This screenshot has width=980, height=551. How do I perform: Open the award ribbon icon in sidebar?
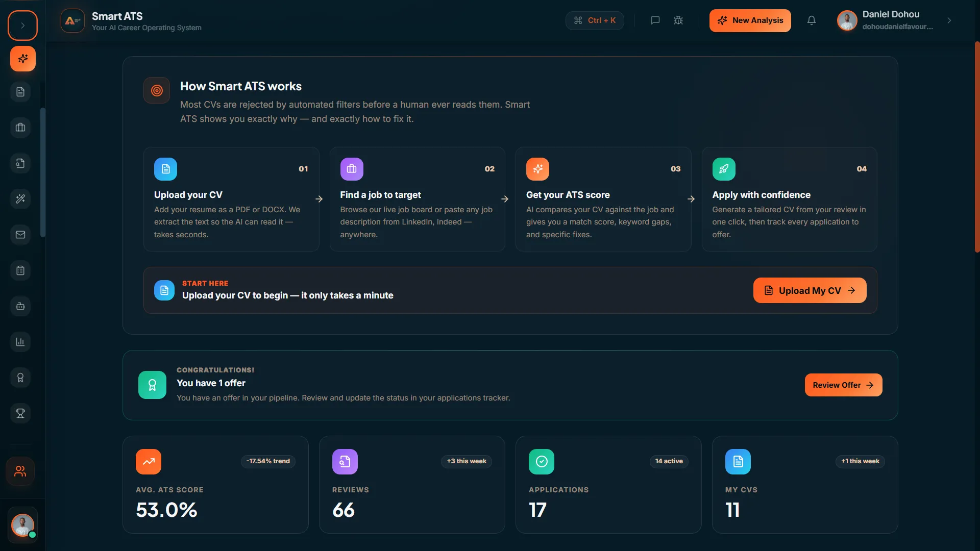point(20,378)
